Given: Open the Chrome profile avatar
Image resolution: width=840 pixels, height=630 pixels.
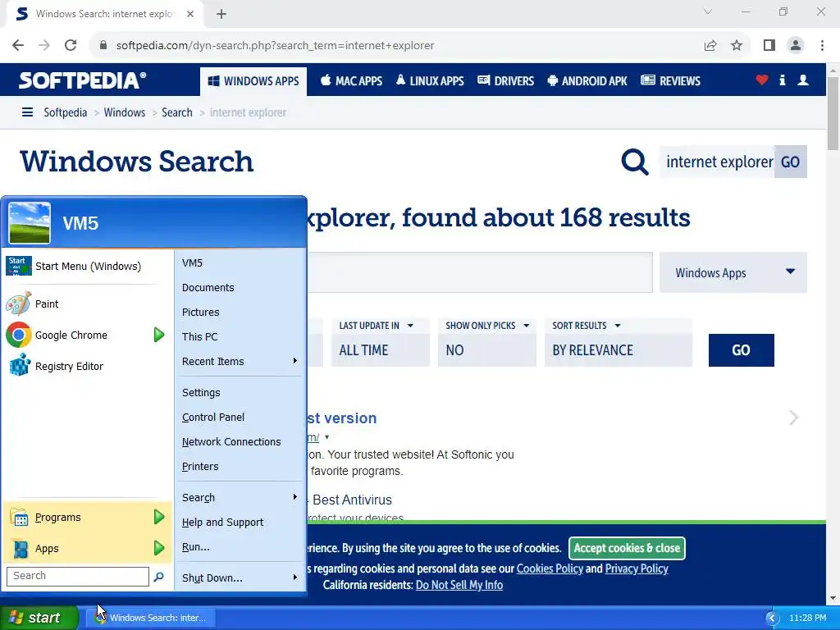Looking at the screenshot, I should [796, 46].
